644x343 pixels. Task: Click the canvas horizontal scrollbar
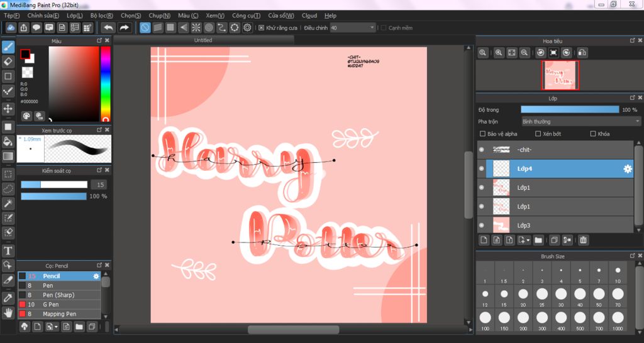293,329
